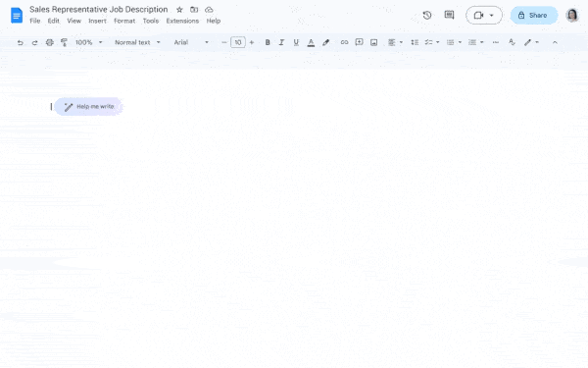Toggle underline formatting

point(296,42)
